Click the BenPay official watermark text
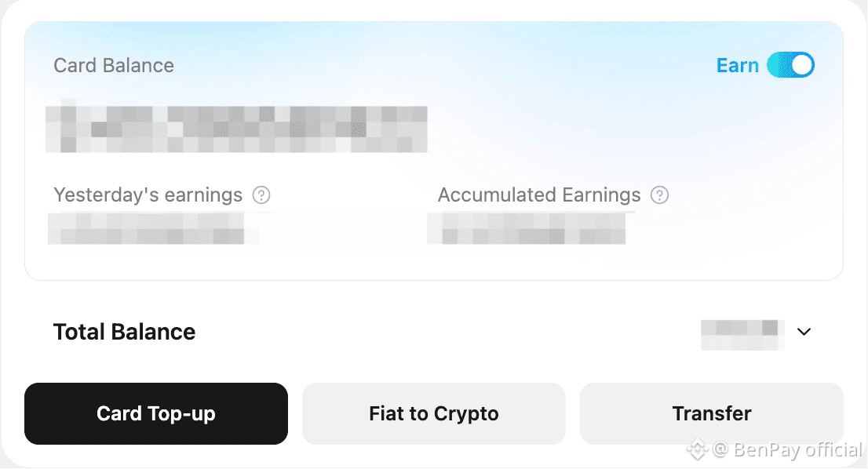This screenshot has height=469, width=868. [x=797, y=449]
